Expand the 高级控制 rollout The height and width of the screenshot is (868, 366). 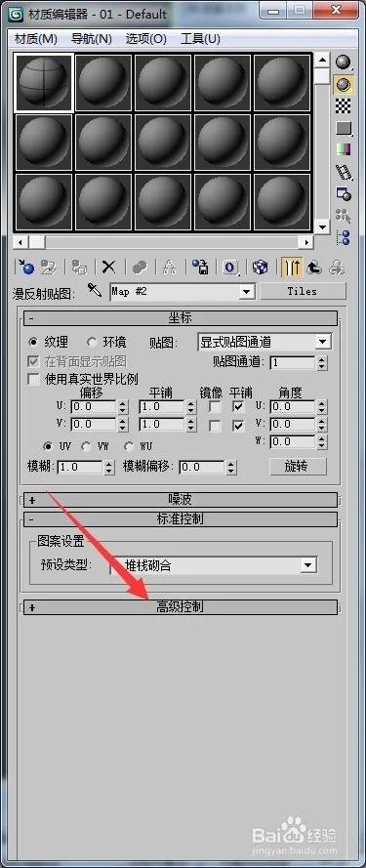(x=181, y=606)
